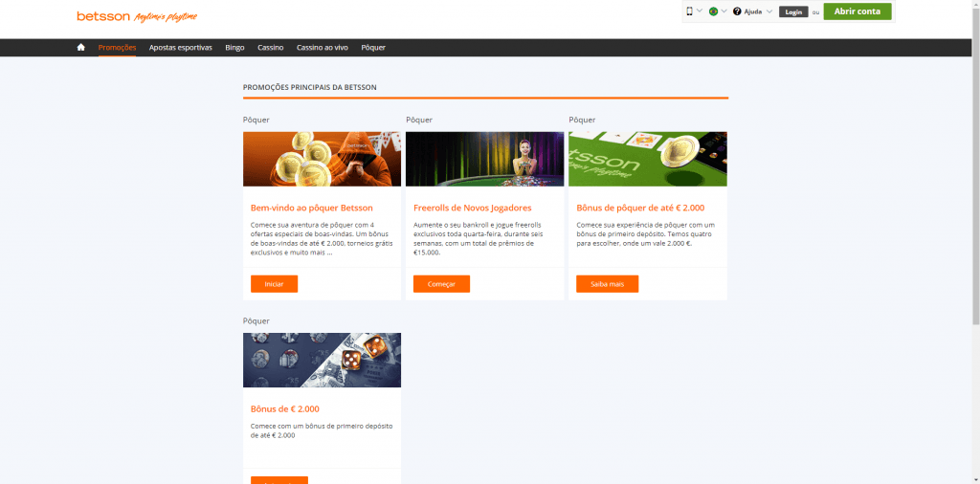The height and width of the screenshot is (484, 980).
Task: Click the Ajuda question mark icon
Action: coord(737,11)
